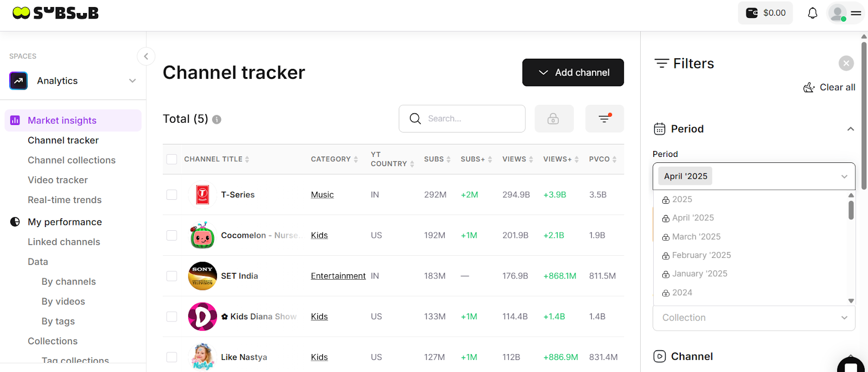Click the Cocomelon channel avatar
Screen dimensions: 868x372
(x=202, y=235)
